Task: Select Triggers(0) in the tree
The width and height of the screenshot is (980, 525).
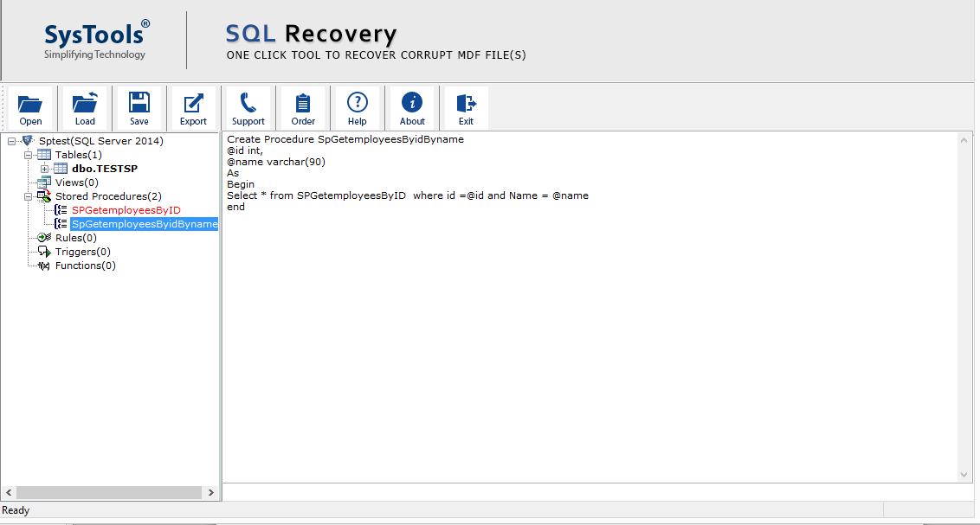Action: 82,252
